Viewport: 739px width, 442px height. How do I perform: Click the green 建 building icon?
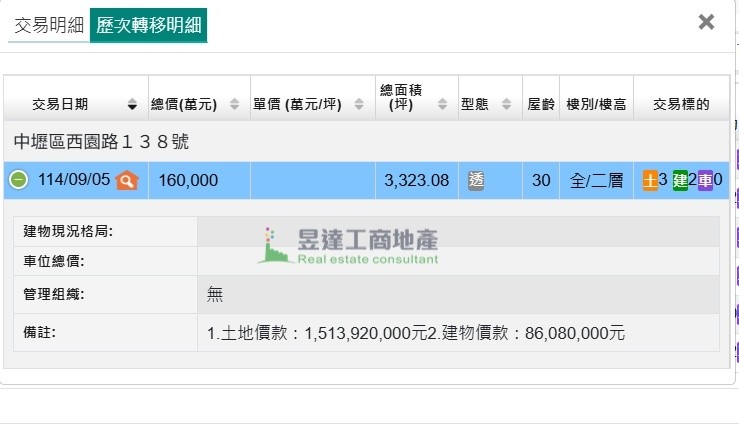click(x=680, y=180)
